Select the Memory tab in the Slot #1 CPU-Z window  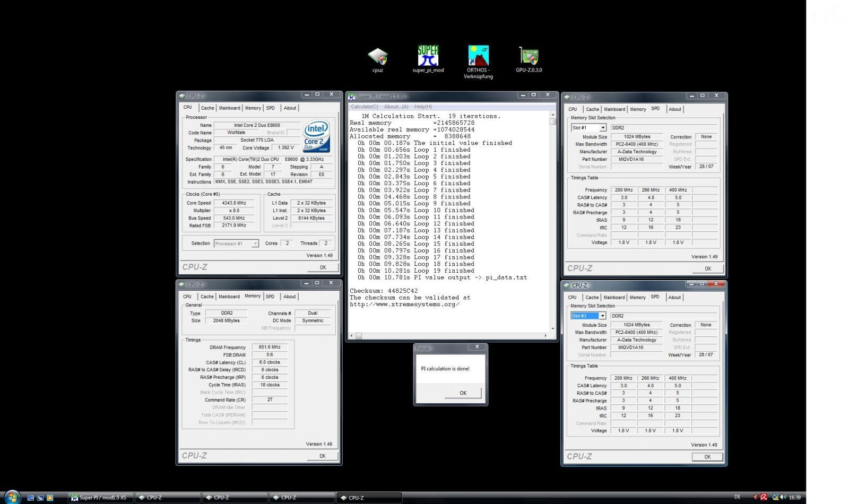point(638,109)
